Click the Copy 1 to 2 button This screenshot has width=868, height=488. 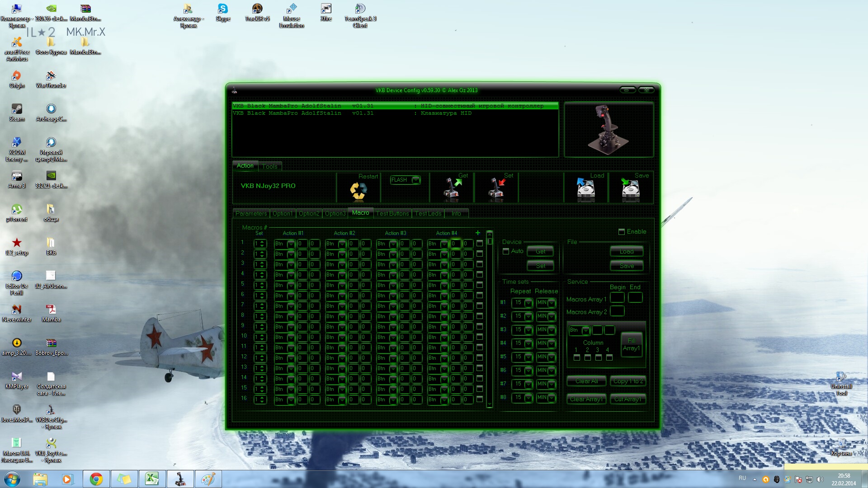click(628, 381)
